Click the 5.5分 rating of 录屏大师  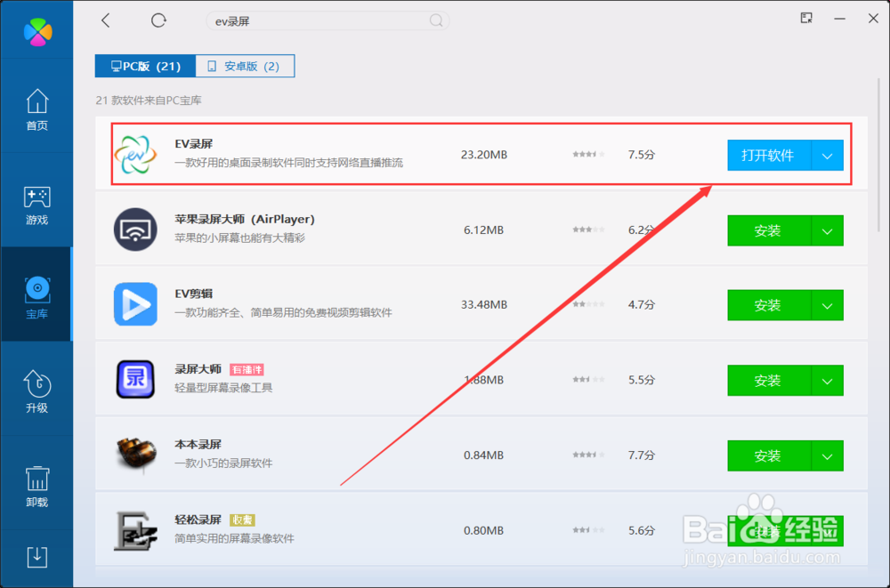[x=642, y=380]
